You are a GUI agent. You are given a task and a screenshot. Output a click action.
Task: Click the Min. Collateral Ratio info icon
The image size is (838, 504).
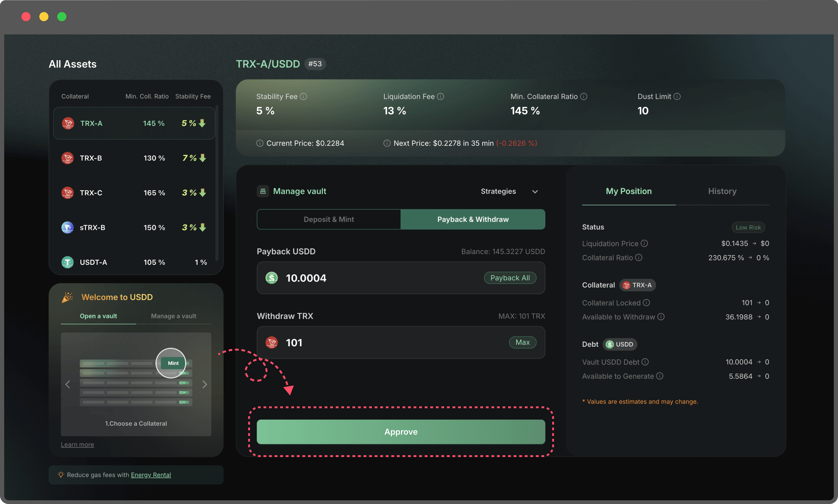pyautogui.click(x=584, y=96)
